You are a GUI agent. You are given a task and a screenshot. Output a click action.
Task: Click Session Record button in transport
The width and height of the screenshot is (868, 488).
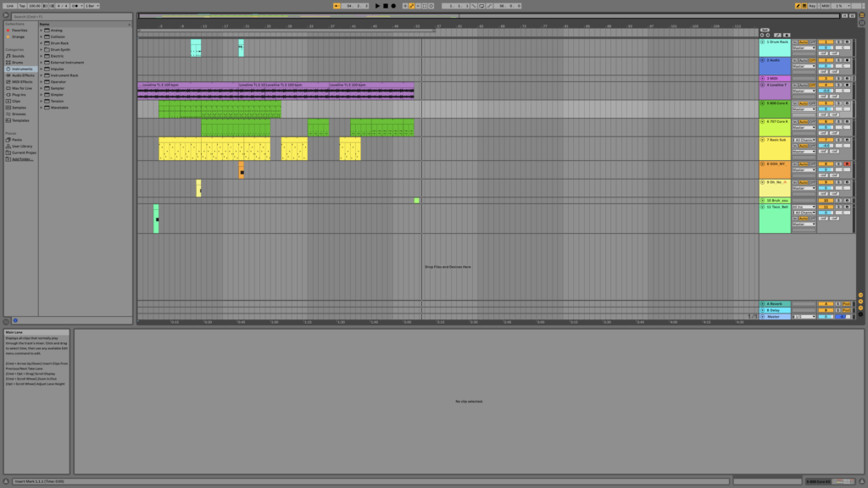(431, 6)
